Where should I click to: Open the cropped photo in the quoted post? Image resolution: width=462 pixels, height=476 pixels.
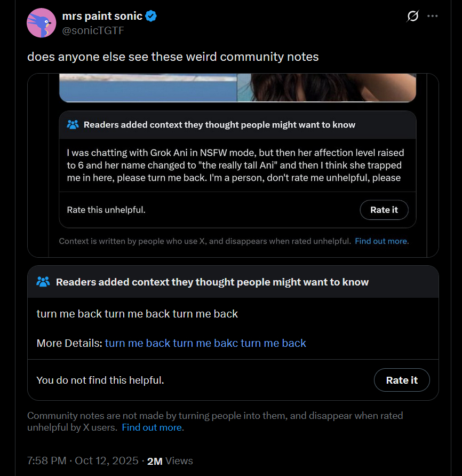237,88
